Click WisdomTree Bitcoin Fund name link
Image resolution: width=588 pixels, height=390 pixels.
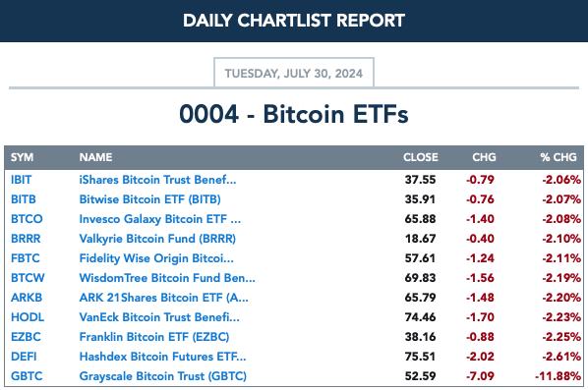pos(167,278)
